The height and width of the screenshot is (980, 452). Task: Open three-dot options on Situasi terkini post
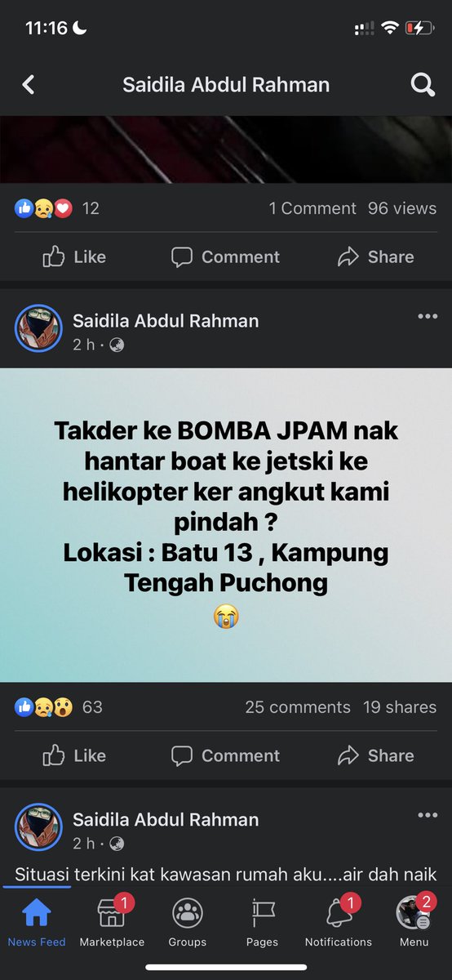[x=428, y=815]
